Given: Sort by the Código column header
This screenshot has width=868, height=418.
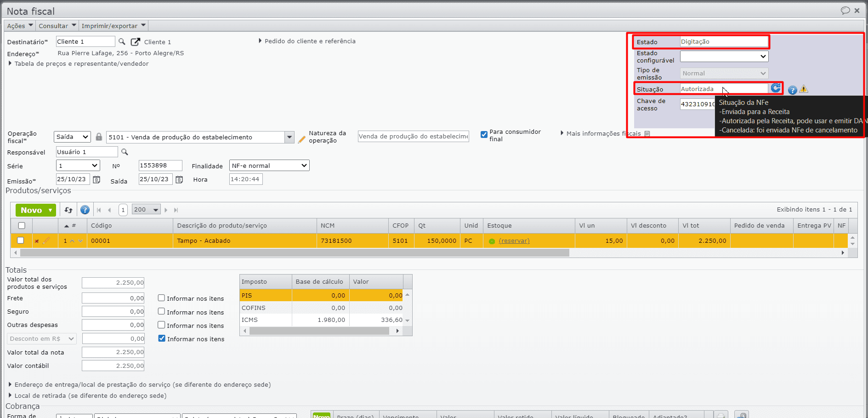Looking at the screenshot, I should tap(130, 226).
